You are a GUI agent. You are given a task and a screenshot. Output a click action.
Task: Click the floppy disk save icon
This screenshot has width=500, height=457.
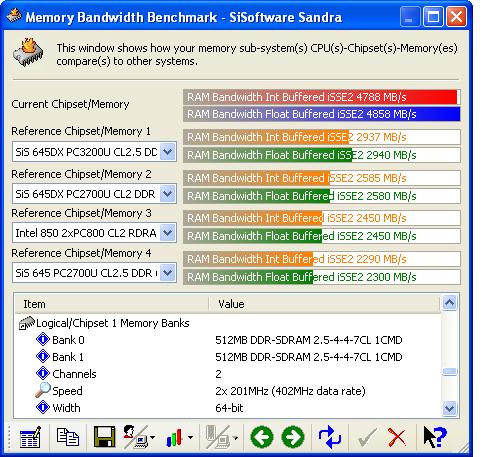pyautogui.click(x=104, y=437)
